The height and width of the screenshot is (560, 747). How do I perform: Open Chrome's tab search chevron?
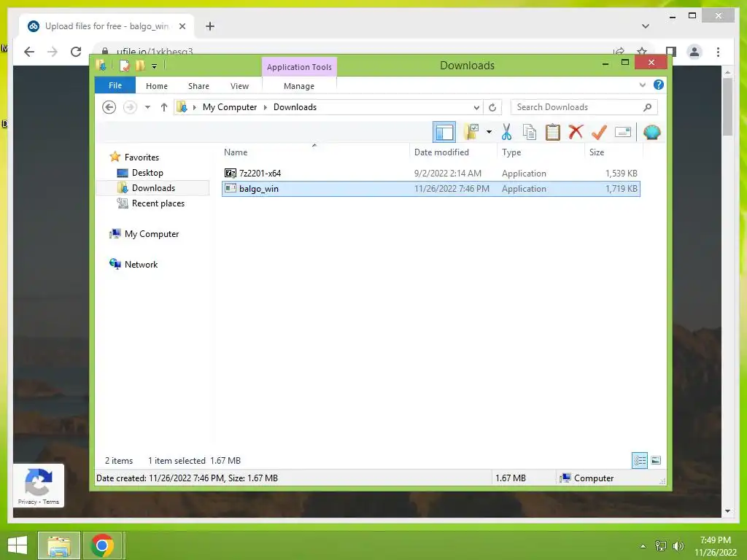click(645, 26)
